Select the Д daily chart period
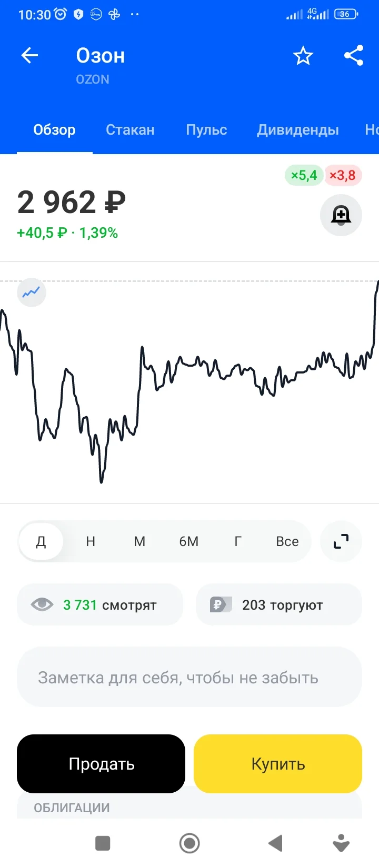Image resolution: width=379 pixels, height=868 pixels. [41, 541]
